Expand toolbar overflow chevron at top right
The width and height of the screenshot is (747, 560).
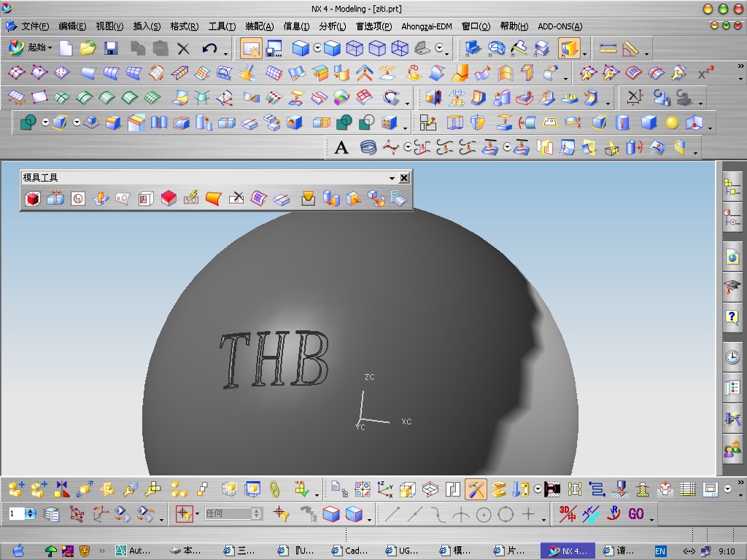click(x=740, y=66)
